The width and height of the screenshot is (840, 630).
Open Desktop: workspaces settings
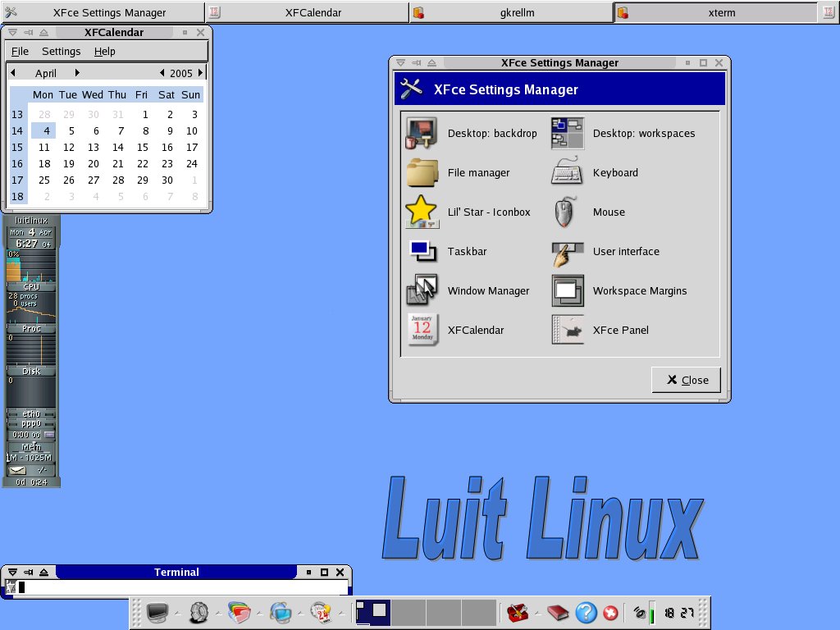(568, 133)
